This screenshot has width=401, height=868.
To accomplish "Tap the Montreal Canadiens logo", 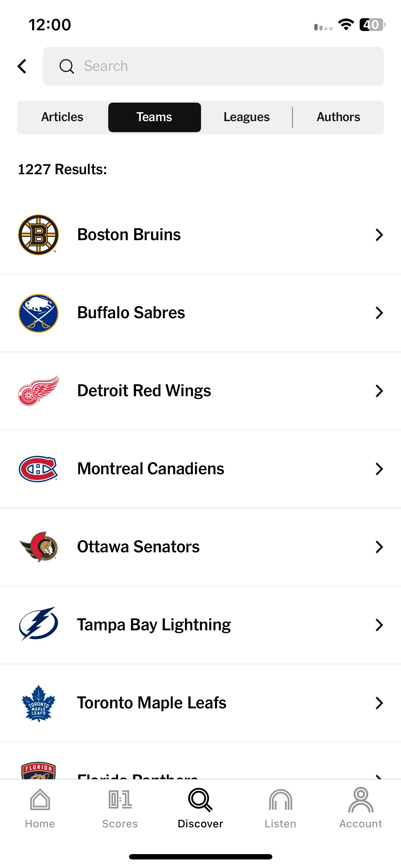I will [38, 469].
